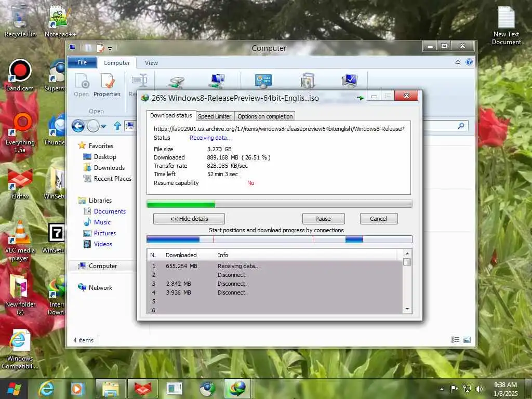Click Start button on taskbar
The width and height of the screenshot is (532, 399).
pos(14,389)
